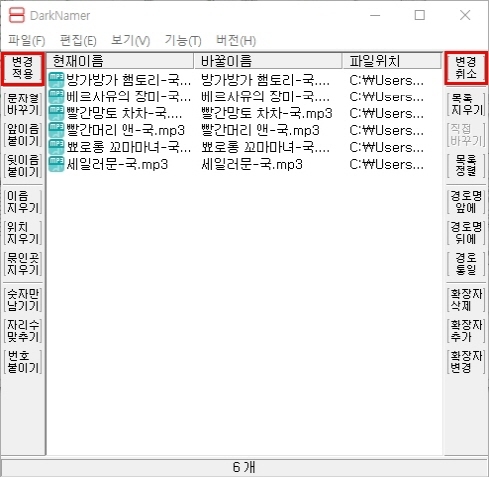Click mp3 icon of 베르사유의 장미 file

56,97
